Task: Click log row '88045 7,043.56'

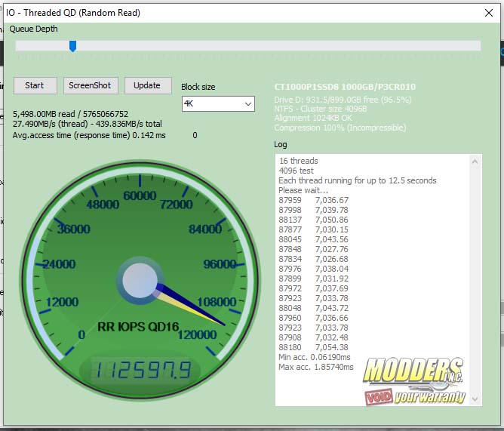Action: (x=313, y=239)
